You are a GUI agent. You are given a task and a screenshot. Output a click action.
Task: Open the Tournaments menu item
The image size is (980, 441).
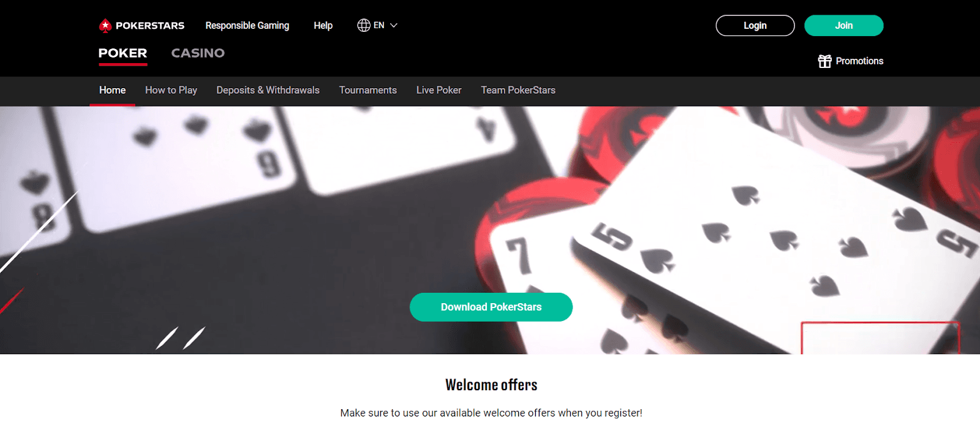coord(368,90)
